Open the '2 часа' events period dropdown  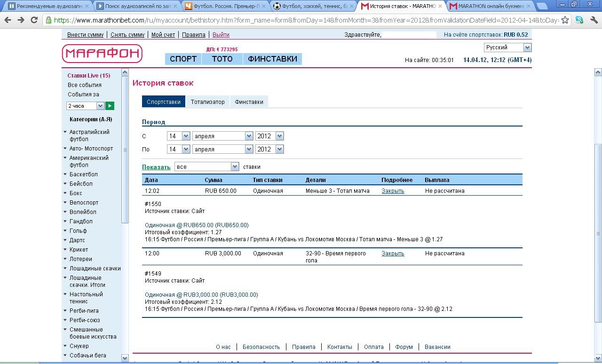click(85, 106)
